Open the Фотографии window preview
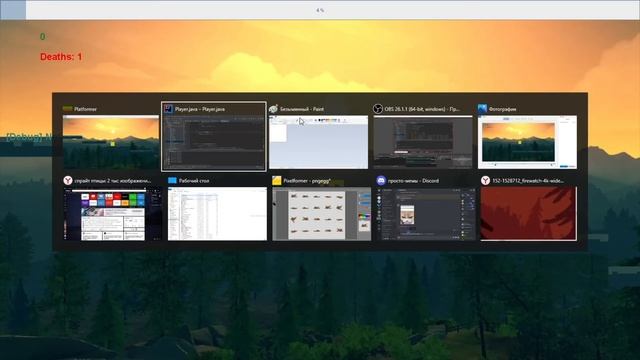640x360 pixels. [x=527, y=142]
